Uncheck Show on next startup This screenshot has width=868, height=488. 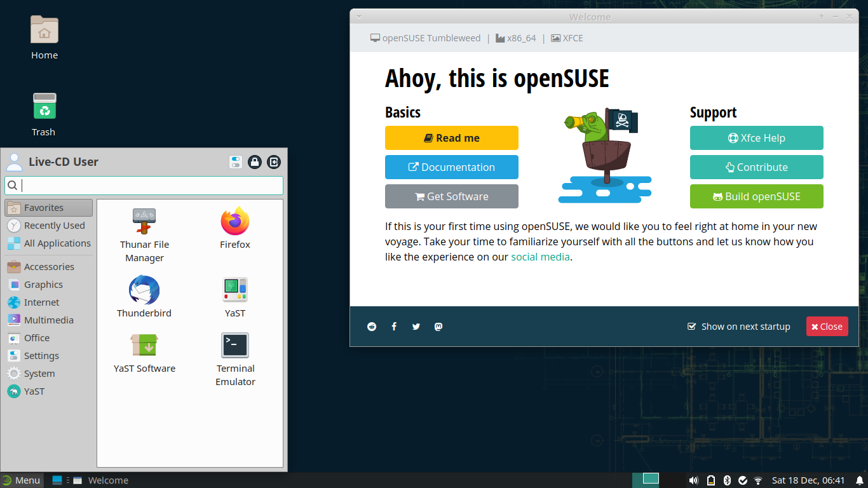tap(692, 327)
